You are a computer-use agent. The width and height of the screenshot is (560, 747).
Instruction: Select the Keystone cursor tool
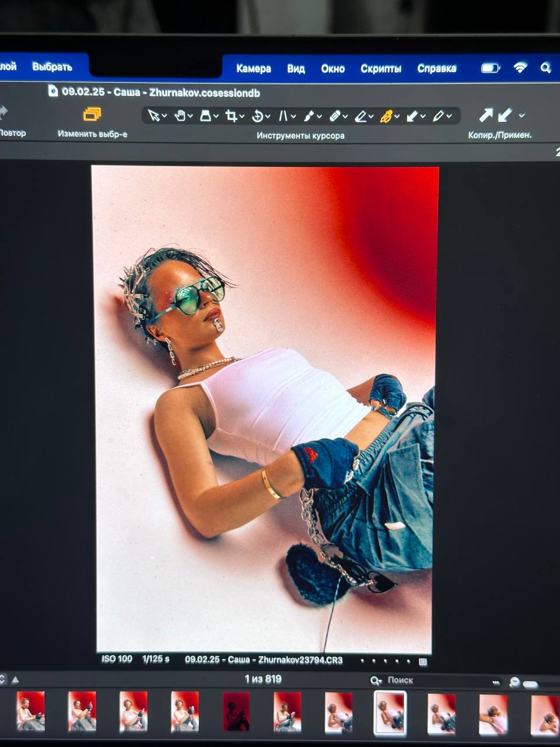pos(283,116)
